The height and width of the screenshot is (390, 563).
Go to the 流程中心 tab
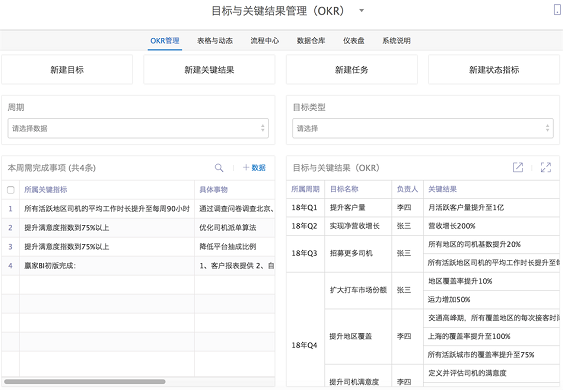(x=265, y=41)
